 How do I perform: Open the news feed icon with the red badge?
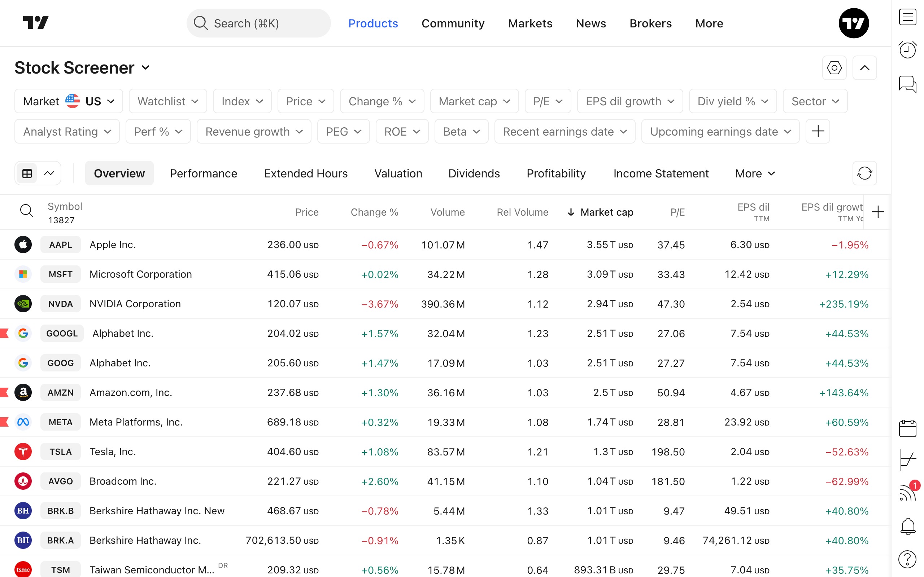tap(907, 493)
